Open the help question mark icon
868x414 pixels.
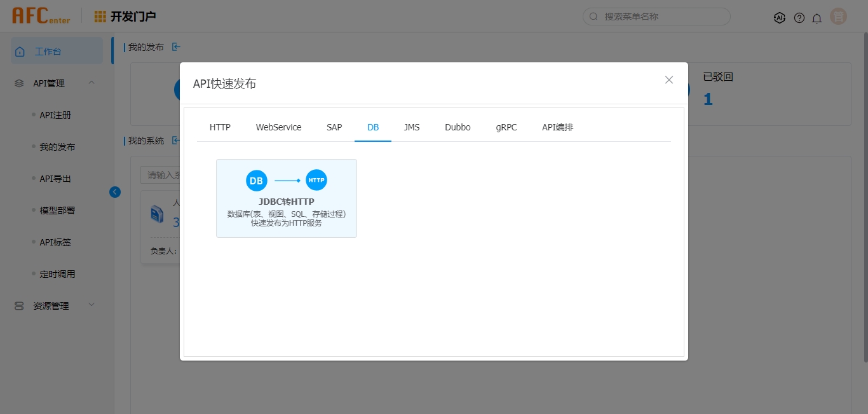799,18
